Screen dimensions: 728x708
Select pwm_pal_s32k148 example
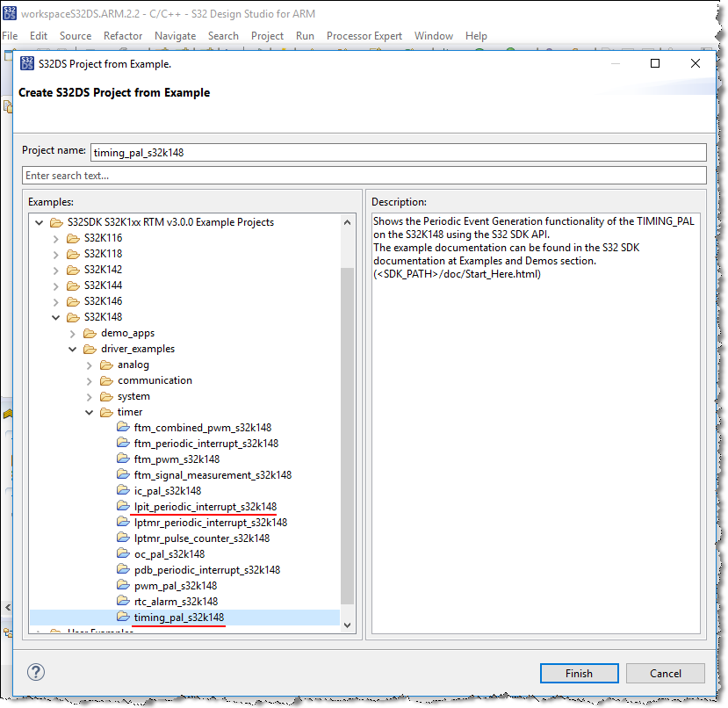(176, 585)
